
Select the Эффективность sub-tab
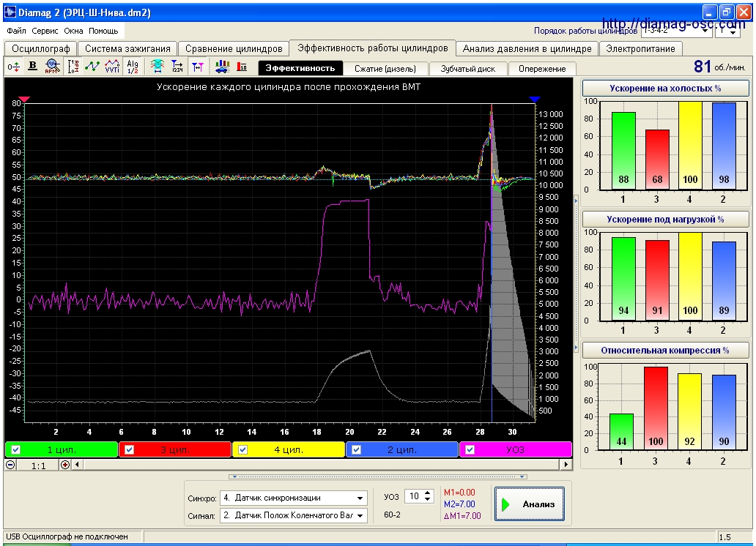[x=300, y=68]
